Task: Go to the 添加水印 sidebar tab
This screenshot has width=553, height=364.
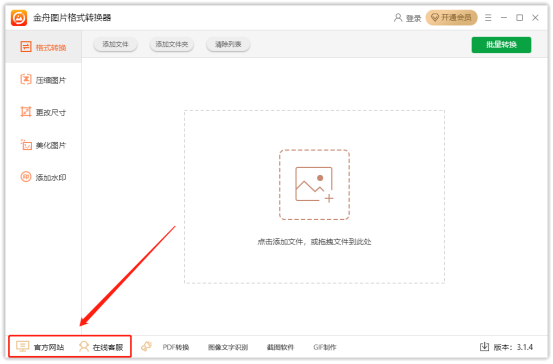Action: coord(43,177)
